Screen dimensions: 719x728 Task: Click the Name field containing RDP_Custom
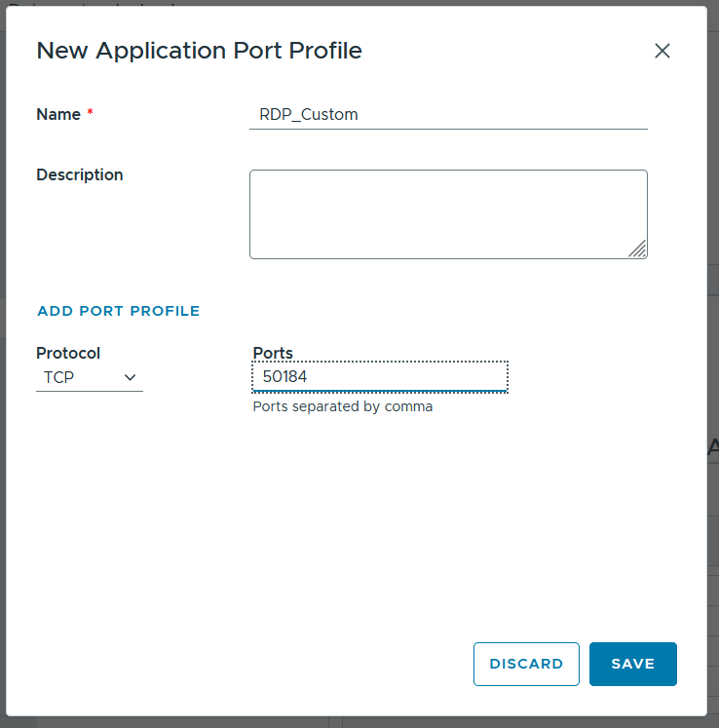448,115
